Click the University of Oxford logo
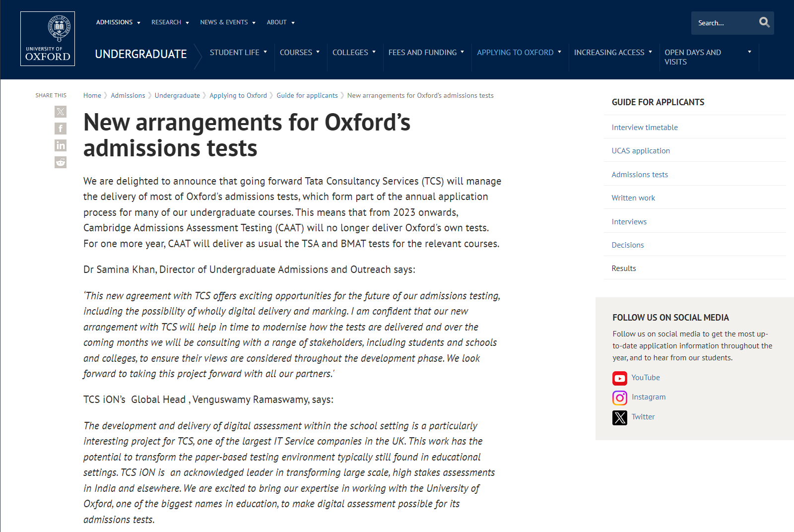The image size is (794, 532). coord(48,39)
